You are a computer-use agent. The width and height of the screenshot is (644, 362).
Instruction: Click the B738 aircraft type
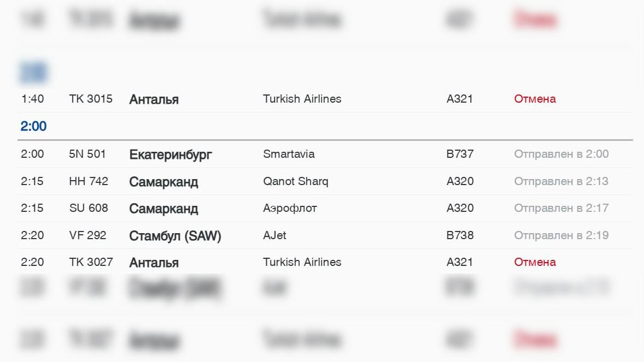[x=460, y=235]
